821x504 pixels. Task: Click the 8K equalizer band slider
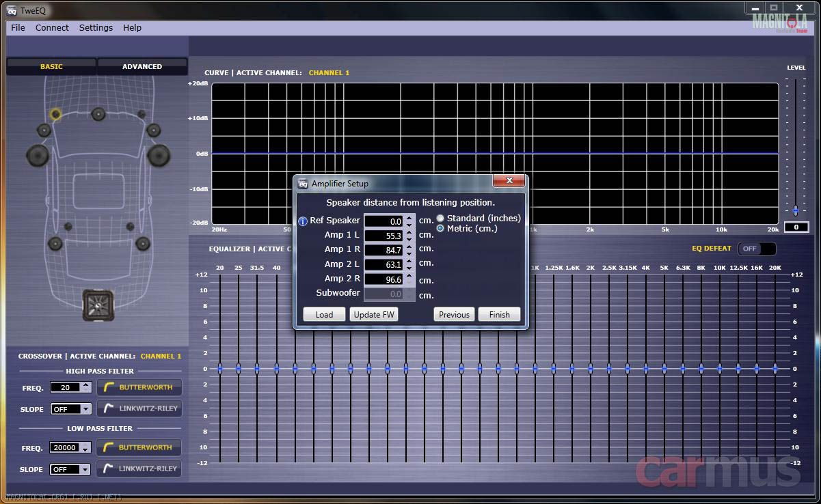pos(701,368)
